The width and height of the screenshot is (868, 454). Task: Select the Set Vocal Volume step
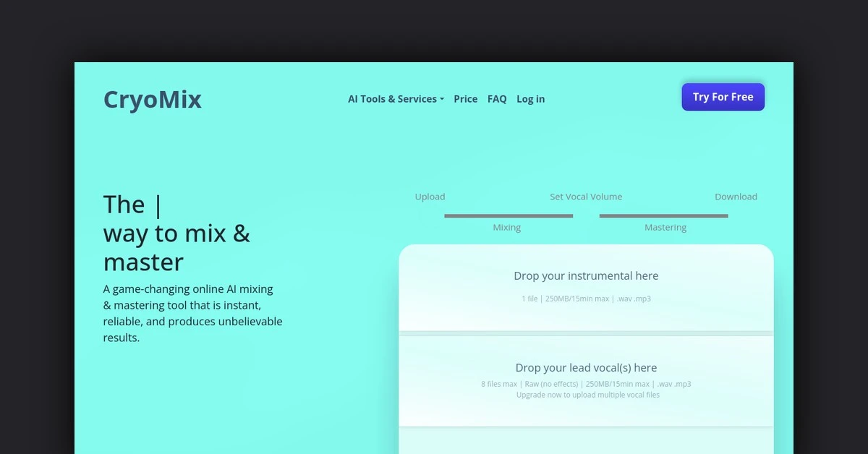585,197
